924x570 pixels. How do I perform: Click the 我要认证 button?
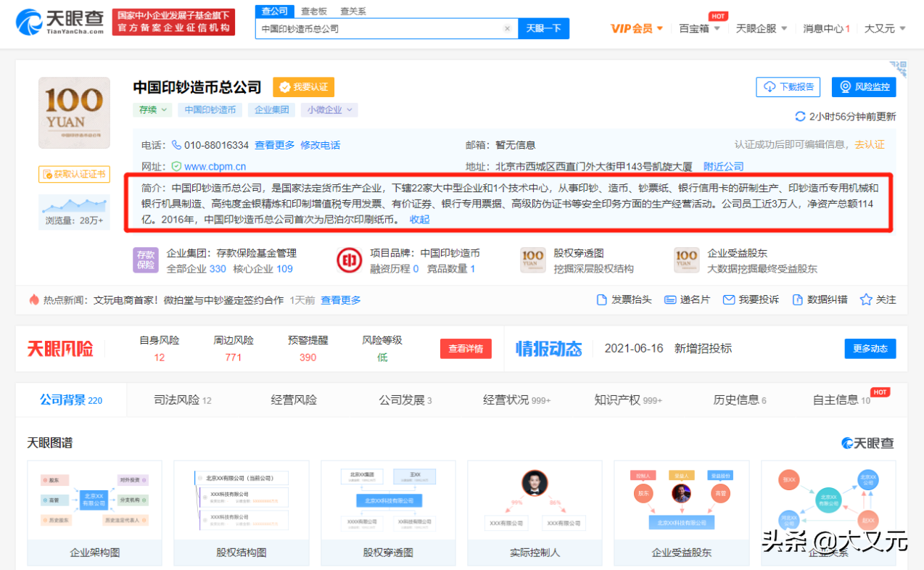tap(304, 87)
